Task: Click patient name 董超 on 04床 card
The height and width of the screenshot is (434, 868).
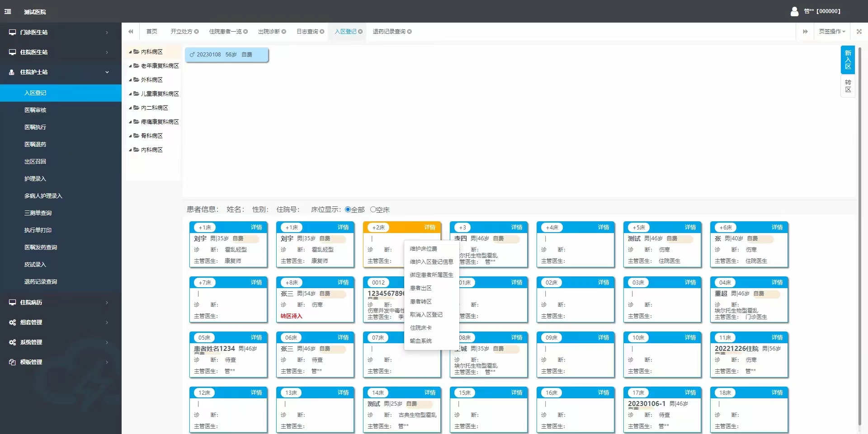Action: click(x=721, y=294)
